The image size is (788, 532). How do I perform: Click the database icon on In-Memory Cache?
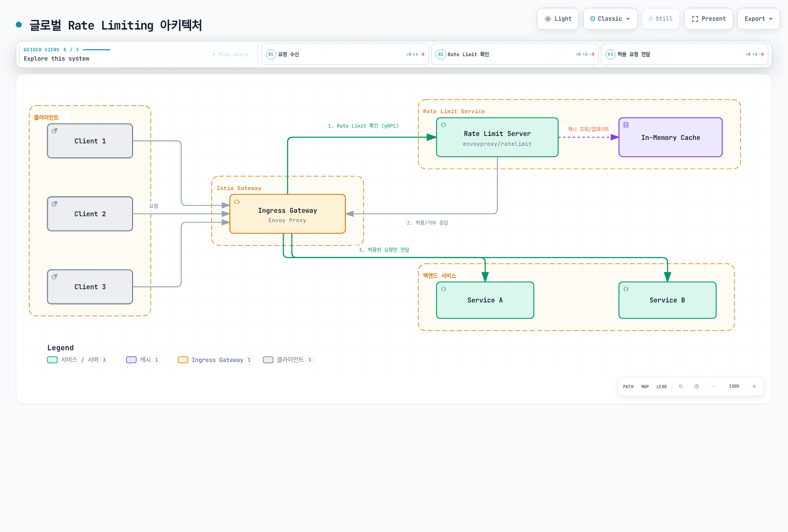pos(626,125)
